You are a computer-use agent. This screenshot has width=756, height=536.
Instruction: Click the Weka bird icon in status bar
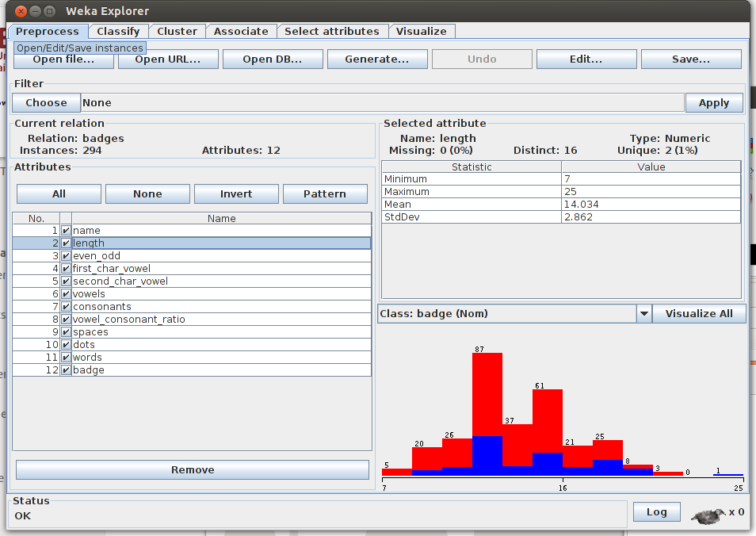tap(708, 515)
